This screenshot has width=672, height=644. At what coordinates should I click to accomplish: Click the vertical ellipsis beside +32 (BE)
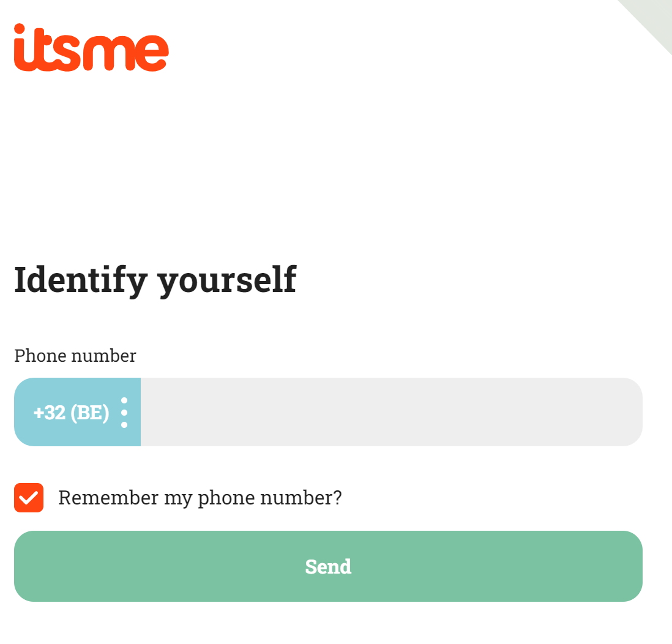[124, 413]
